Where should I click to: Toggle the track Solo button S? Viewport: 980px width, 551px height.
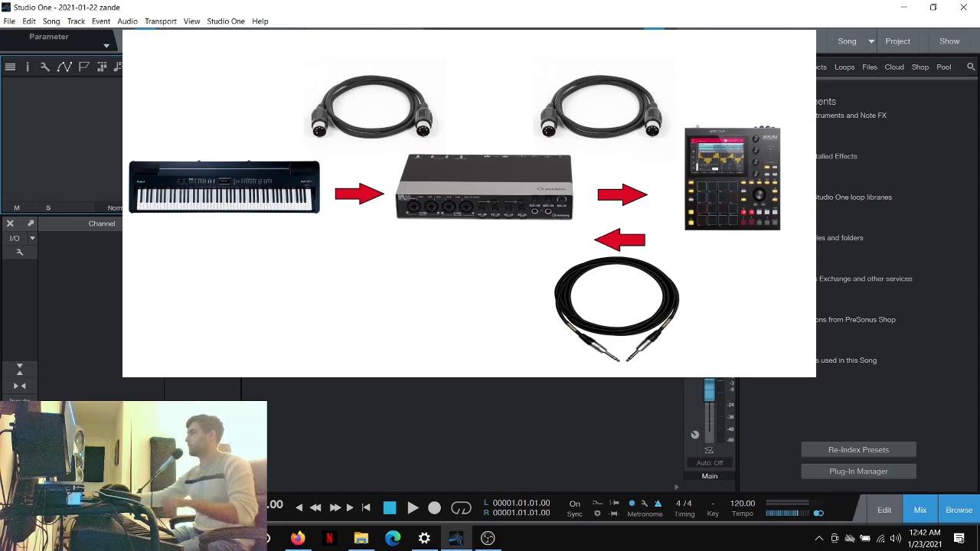coord(48,208)
